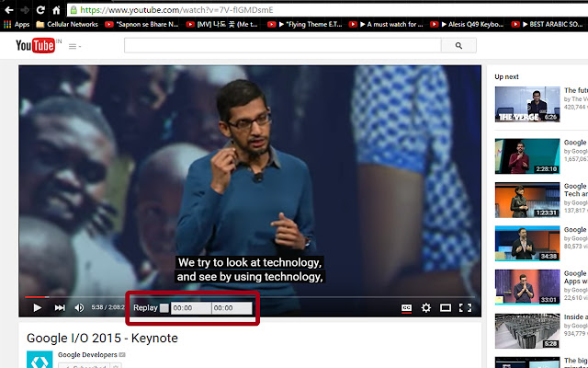The image size is (588, 368).
Task: Open the Cellular Networks bookmark folder
Action: [67, 25]
